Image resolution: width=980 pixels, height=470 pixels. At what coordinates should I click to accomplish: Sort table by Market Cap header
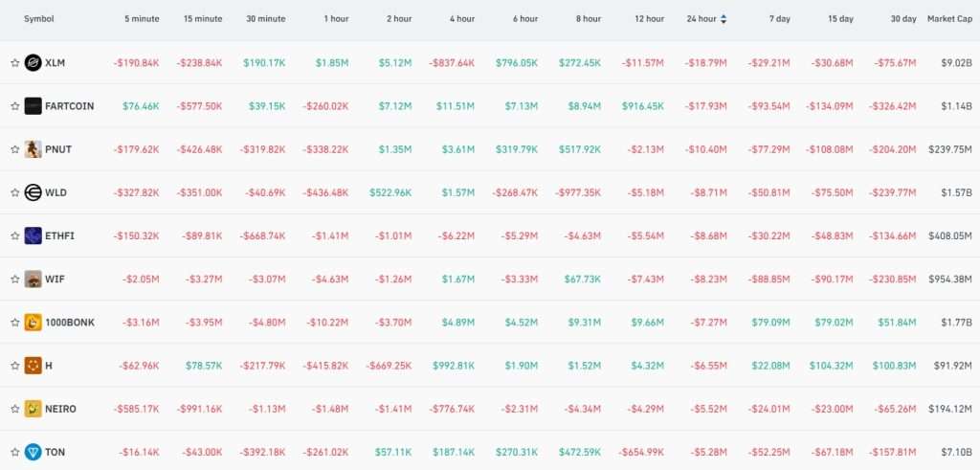click(x=948, y=19)
